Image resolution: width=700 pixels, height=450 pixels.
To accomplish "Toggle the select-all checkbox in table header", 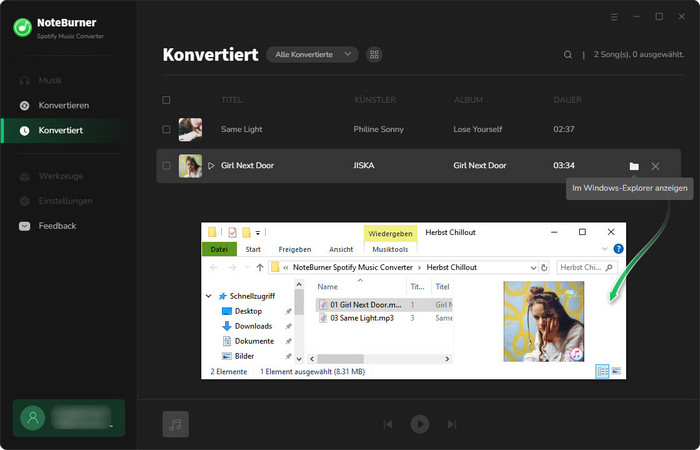I will [x=166, y=100].
